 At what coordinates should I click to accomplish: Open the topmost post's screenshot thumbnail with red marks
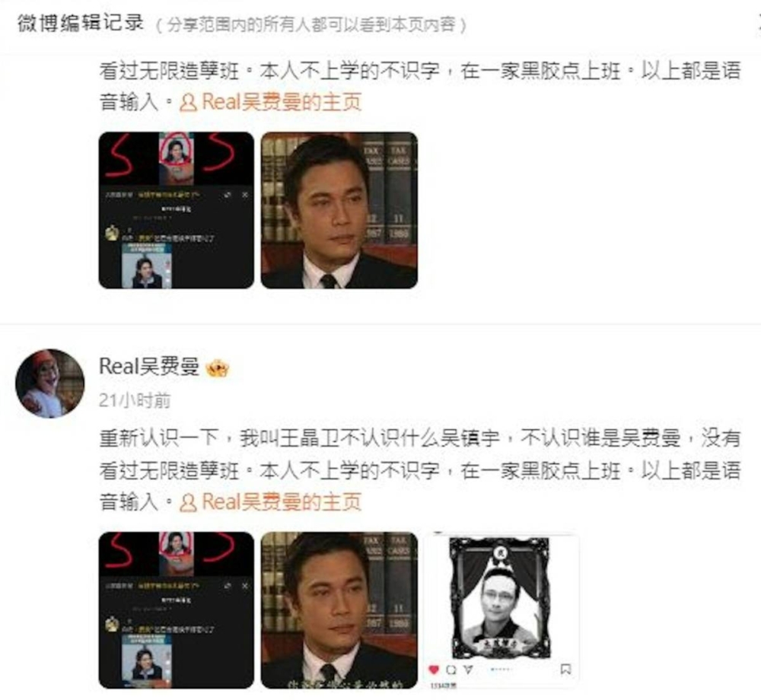(177, 210)
